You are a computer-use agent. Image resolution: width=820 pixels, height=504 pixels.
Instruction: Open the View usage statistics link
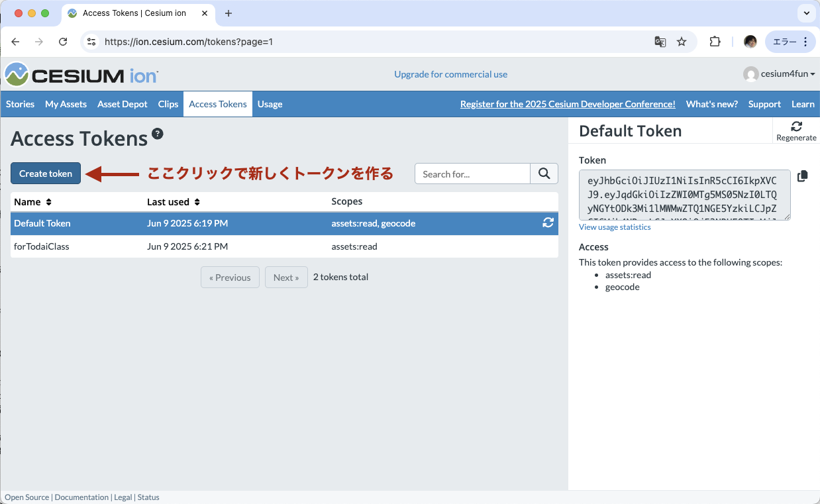(615, 227)
